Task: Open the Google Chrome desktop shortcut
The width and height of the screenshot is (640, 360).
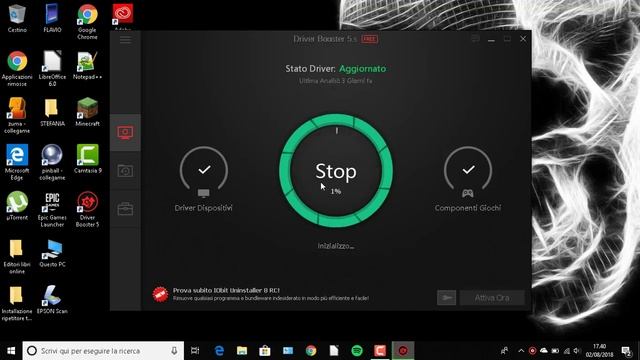Action: tap(87, 21)
